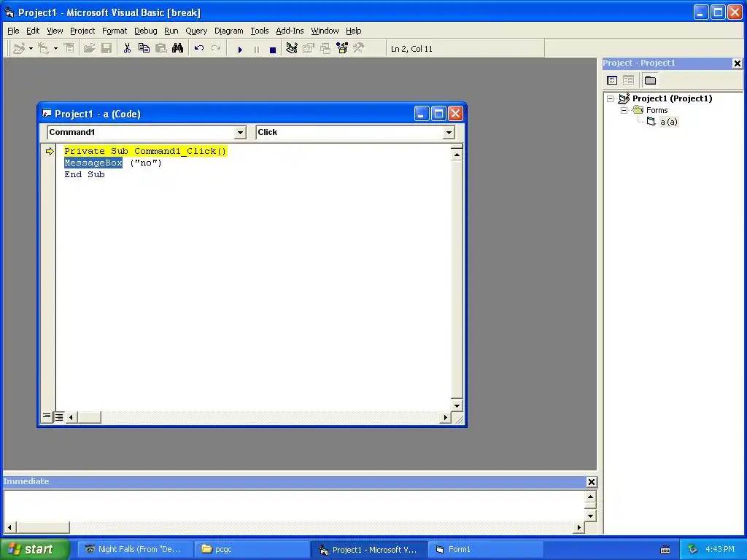
Task: Open the Project menu
Action: click(82, 31)
